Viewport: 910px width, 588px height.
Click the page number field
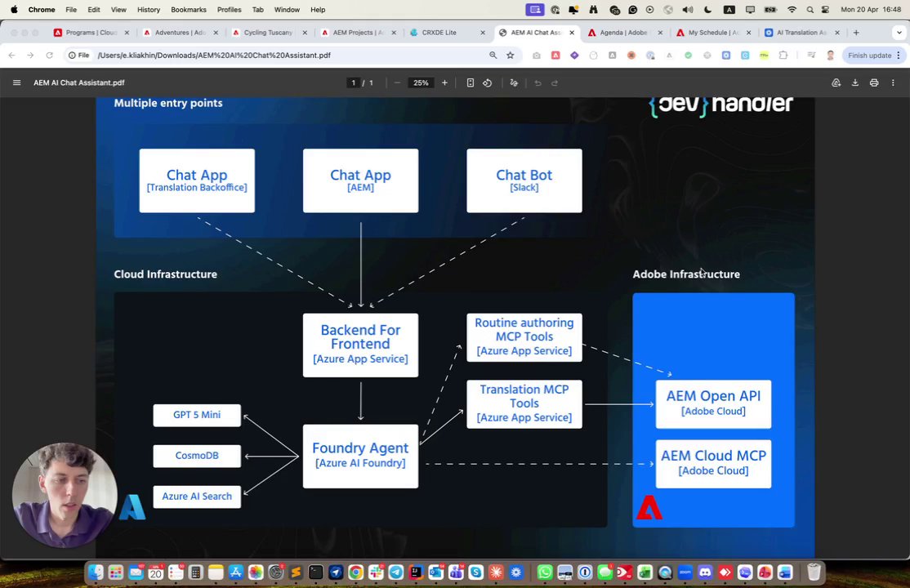pos(353,82)
